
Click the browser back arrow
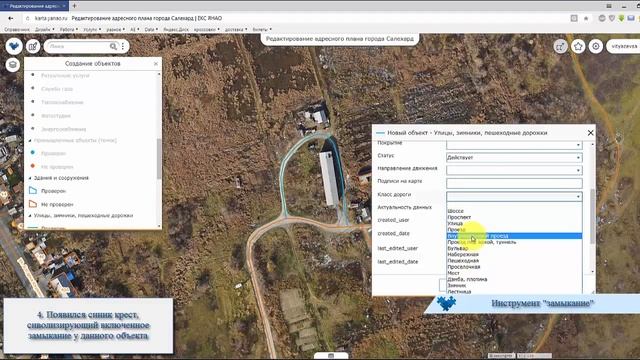click(x=11, y=18)
